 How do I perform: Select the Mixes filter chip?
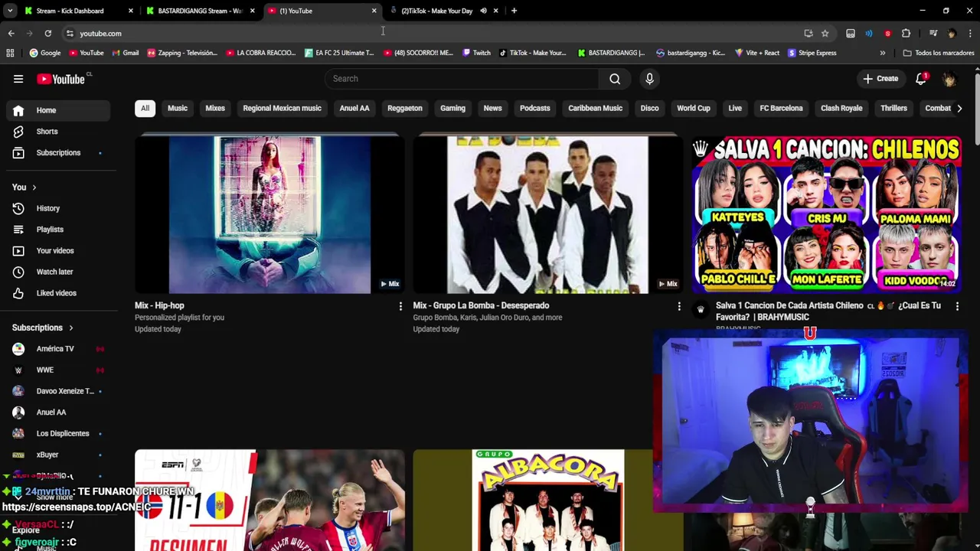(x=215, y=108)
